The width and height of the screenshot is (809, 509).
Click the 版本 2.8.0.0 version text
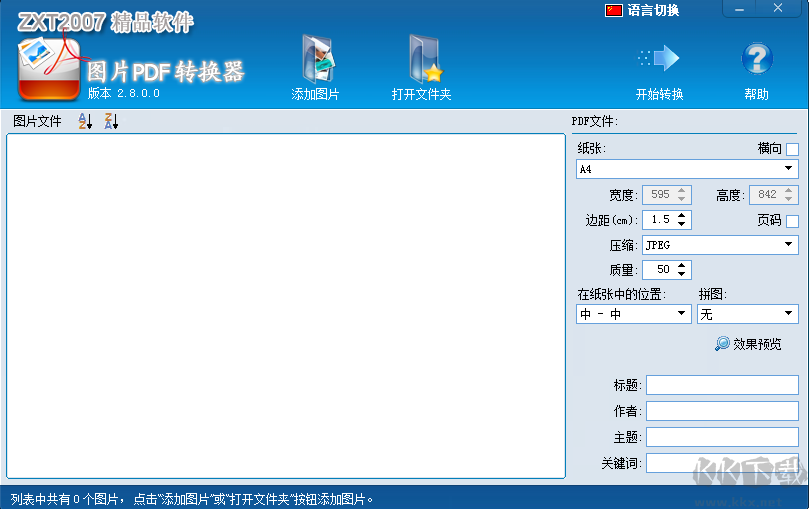pos(124,93)
